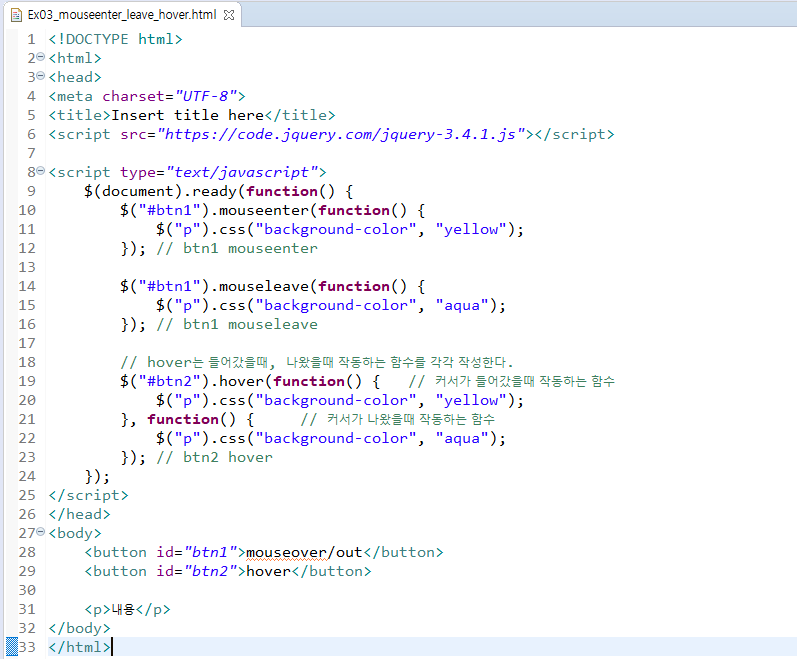The width and height of the screenshot is (797, 659).
Task: Click the "aqua" string on line 22
Action: point(462,438)
